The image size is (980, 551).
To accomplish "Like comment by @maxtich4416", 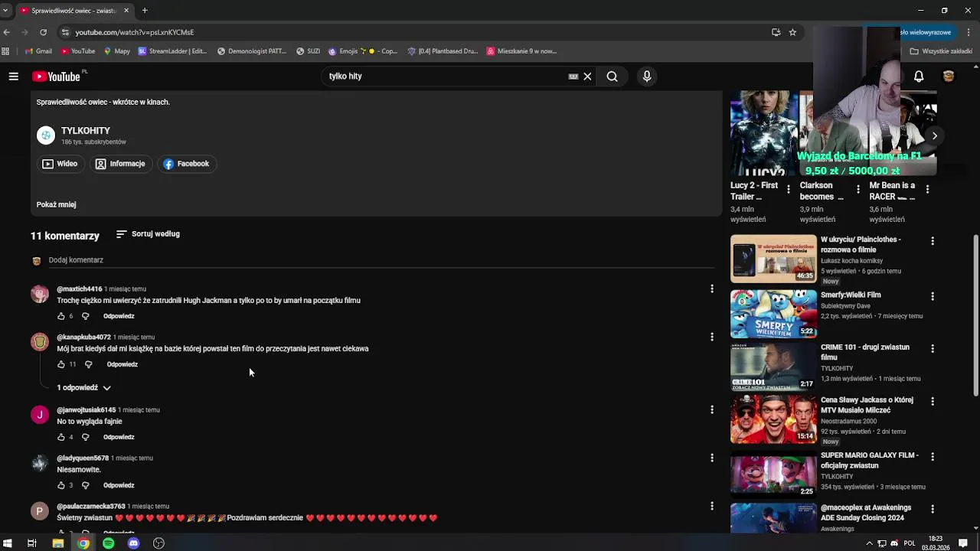I will (x=61, y=316).
